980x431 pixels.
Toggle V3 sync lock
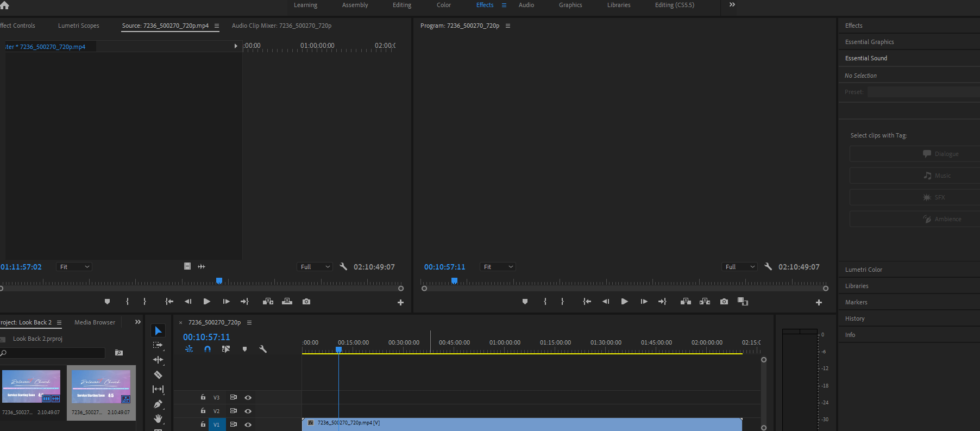[233, 397]
